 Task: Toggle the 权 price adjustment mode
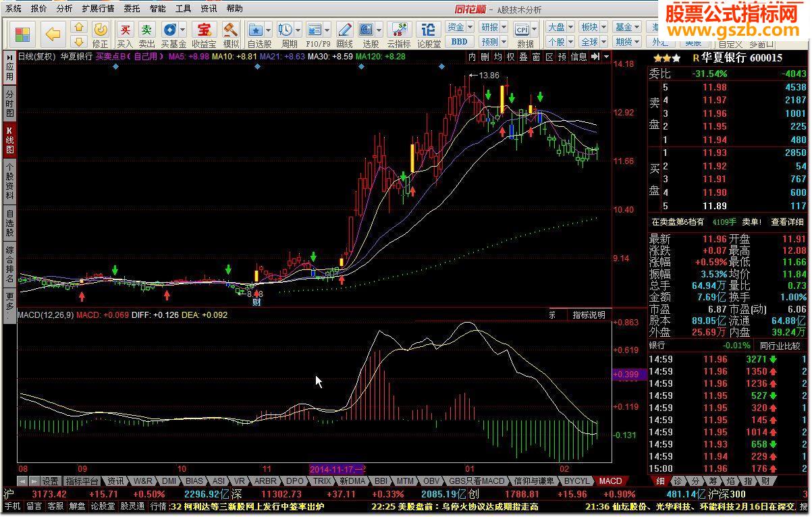pos(511,57)
